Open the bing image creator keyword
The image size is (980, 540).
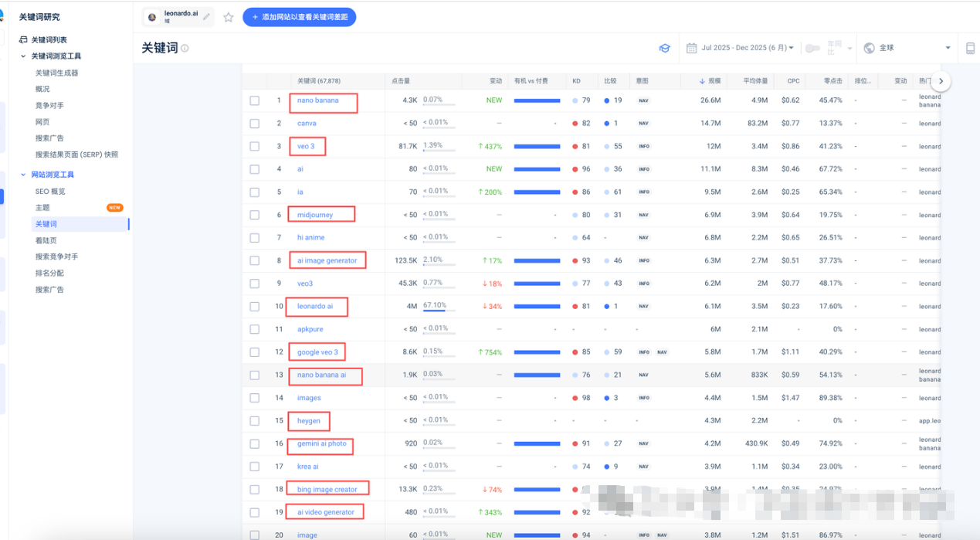tap(327, 489)
